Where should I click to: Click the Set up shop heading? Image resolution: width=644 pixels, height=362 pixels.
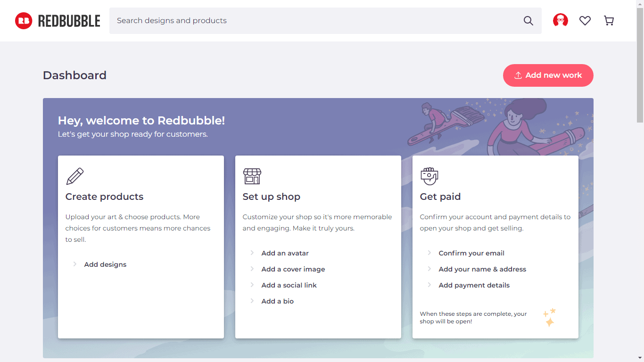tap(272, 197)
